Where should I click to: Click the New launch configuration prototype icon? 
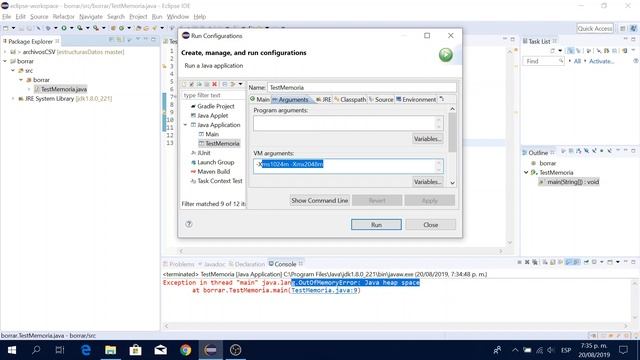(x=191, y=84)
